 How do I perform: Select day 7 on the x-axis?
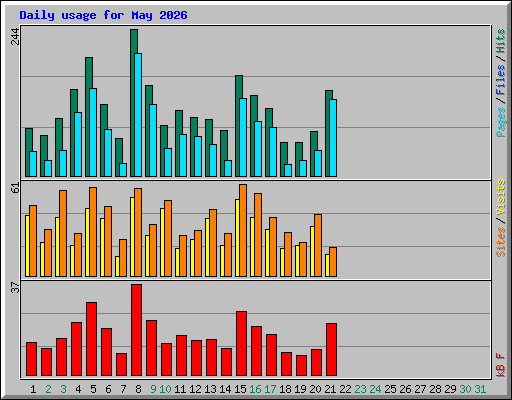[x=123, y=389]
